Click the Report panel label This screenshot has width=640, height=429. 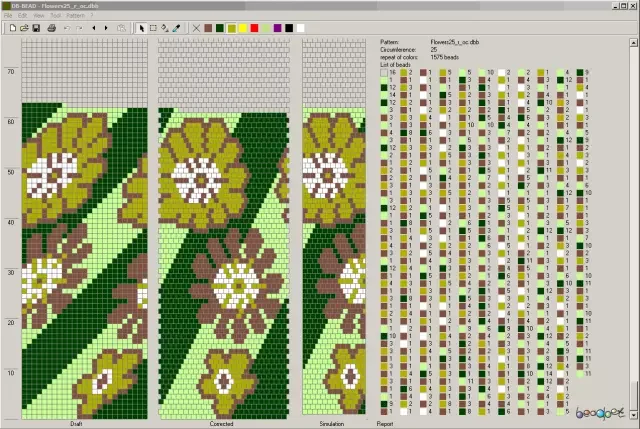(385, 424)
